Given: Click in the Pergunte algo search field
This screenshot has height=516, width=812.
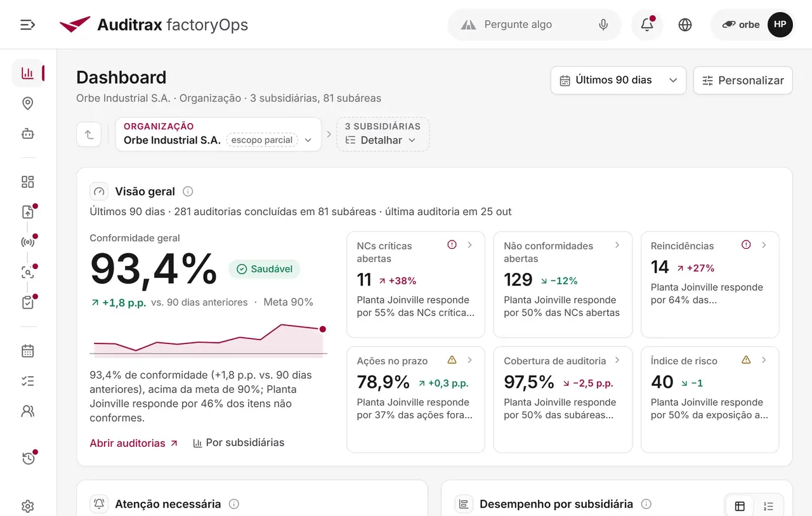Looking at the screenshot, I should coord(534,25).
